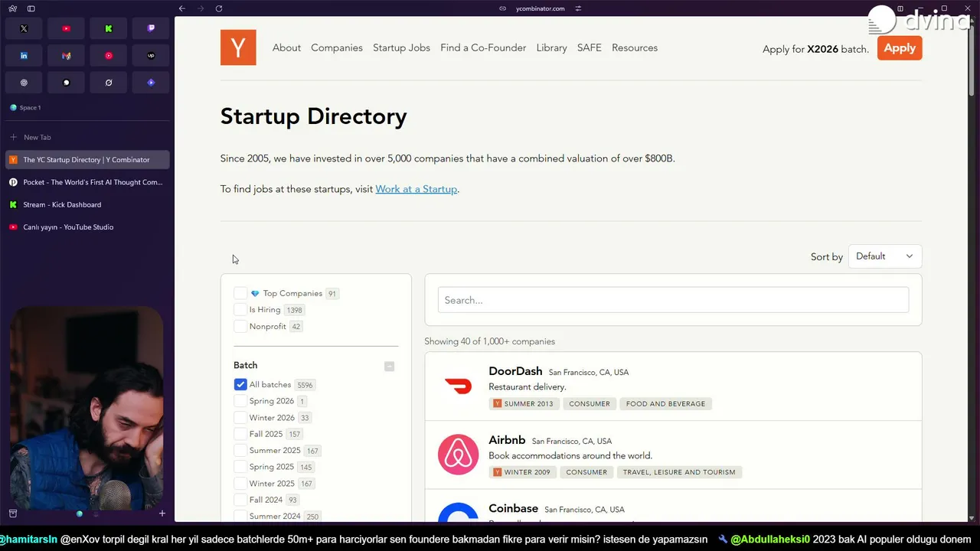Collapse the Batch filter section
The image size is (980, 551).
[389, 366]
